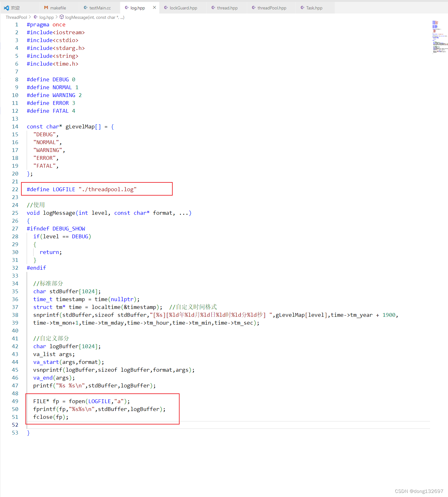This screenshot has width=448, height=497.
Task: Click on 'fprintf(fp' line
Action: (x=99, y=409)
